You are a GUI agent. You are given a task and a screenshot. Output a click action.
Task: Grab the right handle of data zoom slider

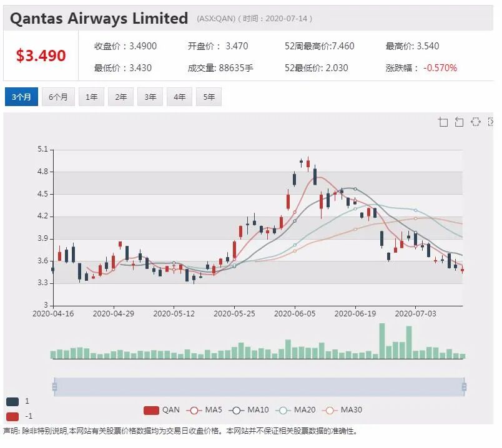click(x=464, y=387)
